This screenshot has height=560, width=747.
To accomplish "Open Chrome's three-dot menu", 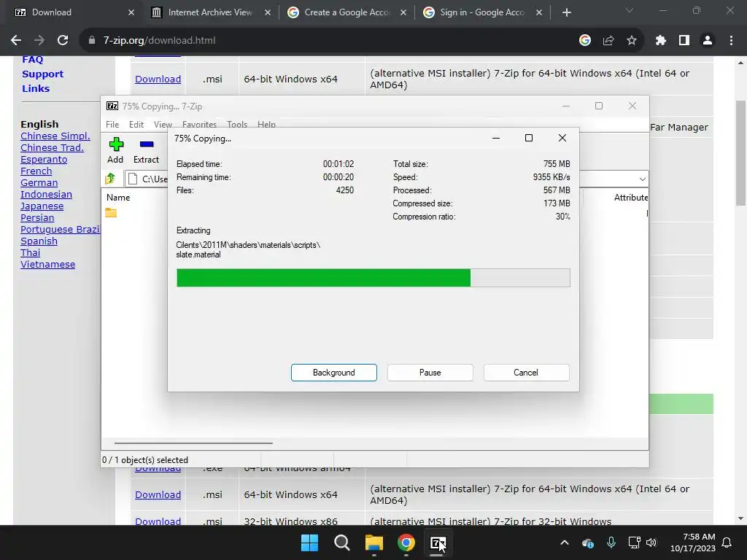I will tap(731, 41).
